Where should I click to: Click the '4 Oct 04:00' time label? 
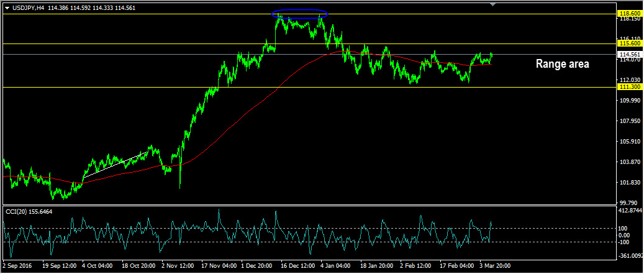coord(98,266)
